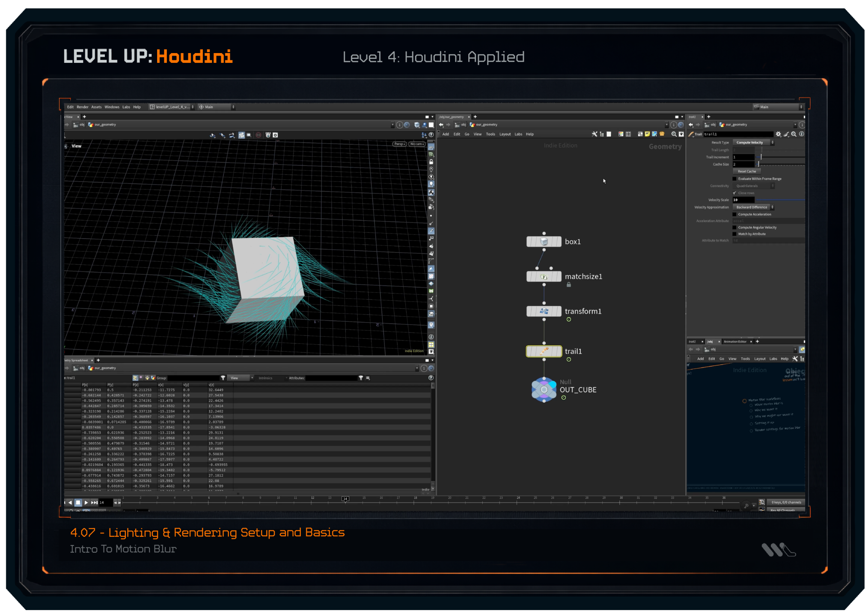Switch to the Animation Editor tab
This screenshot has width=868, height=616.
[x=735, y=341]
